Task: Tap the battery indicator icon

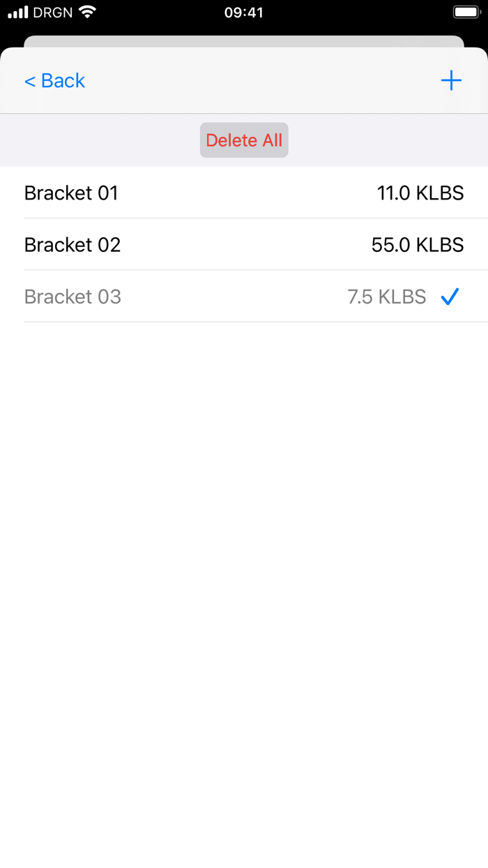Action: coord(466,12)
